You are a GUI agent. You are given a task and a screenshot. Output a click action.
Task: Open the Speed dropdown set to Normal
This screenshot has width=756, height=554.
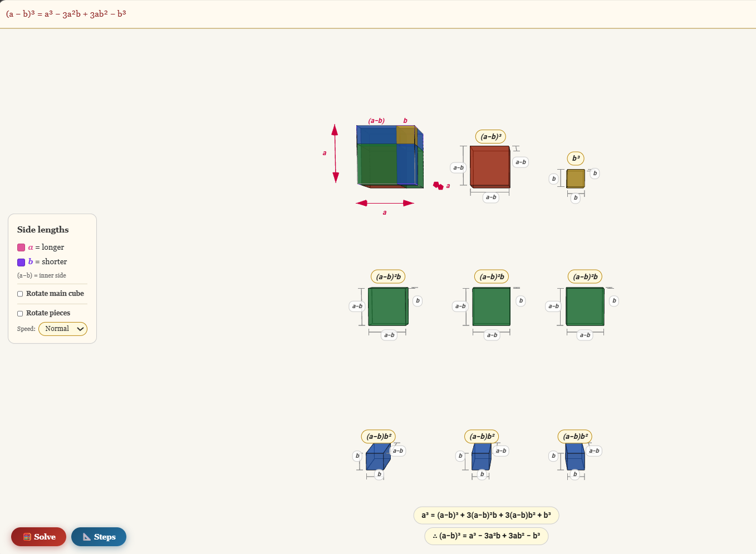click(x=62, y=329)
